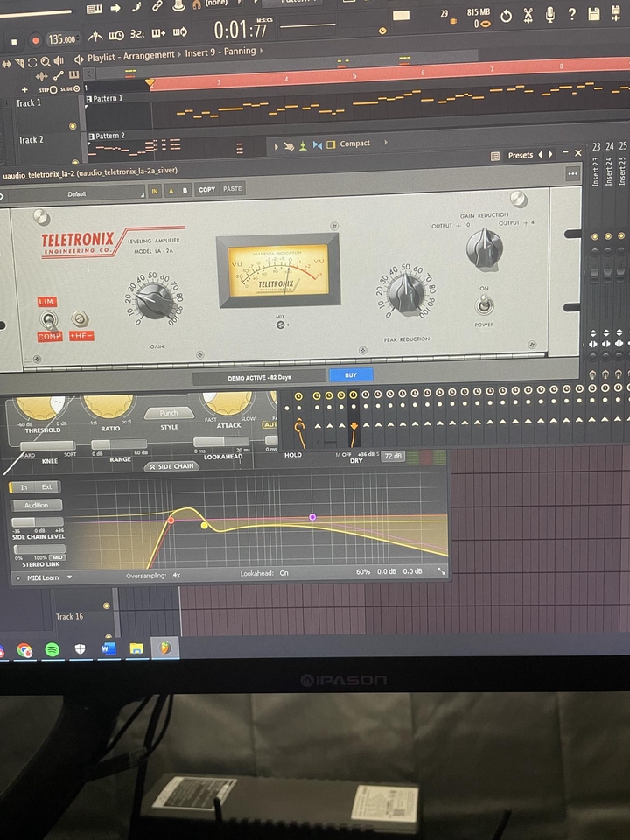Open Oversampling 4x setting
Viewport: 630px width, 840px height.
pyautogui.click(x=153, y=576)
